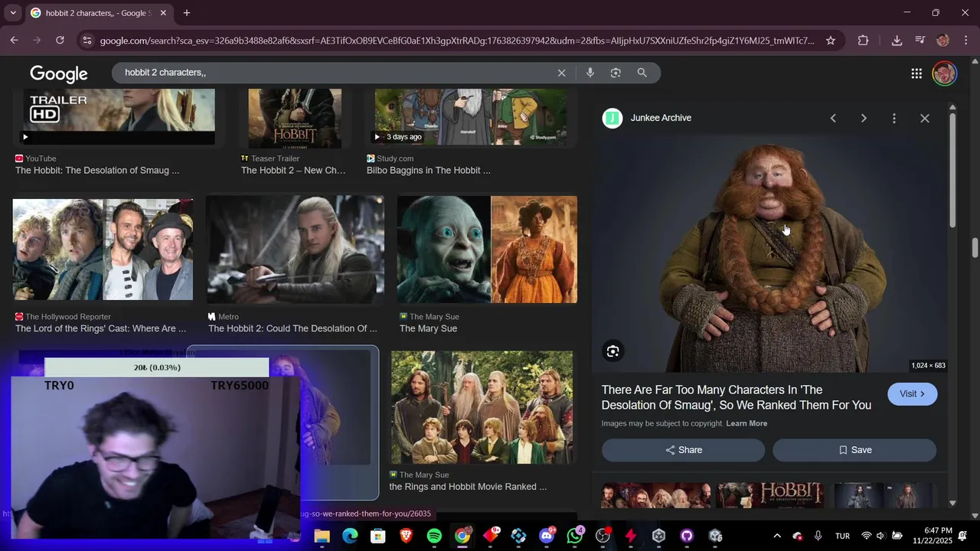This screenshot has width=980, height=551.
Task: Open the 'Desolation Of Smaug' ranked article title
Action: pos(737,397)
